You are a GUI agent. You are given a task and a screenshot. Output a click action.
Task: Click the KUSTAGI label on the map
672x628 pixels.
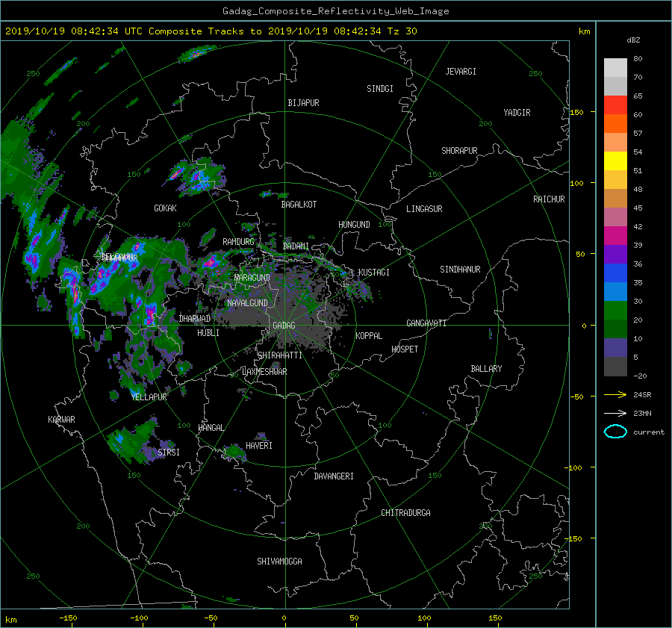(x=374, y=273)
